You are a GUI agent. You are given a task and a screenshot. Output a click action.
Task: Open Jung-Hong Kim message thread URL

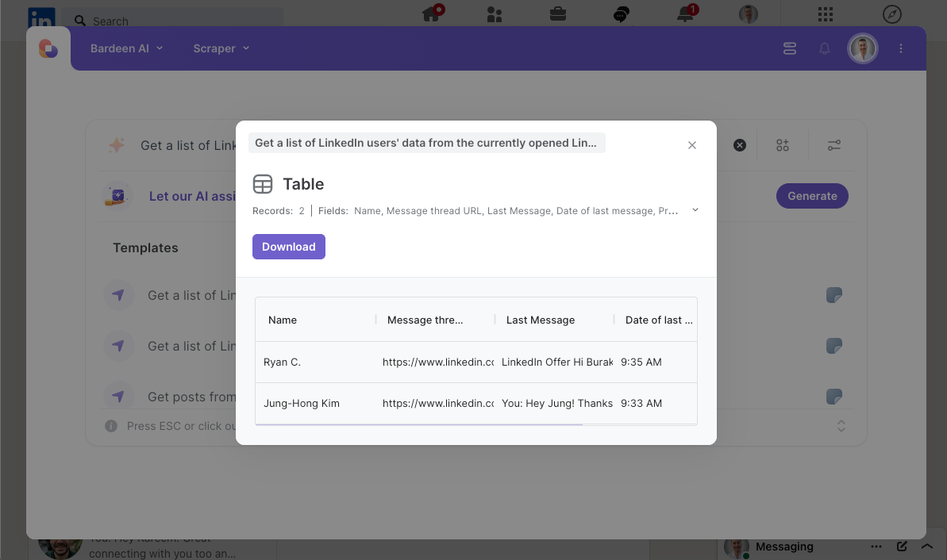(438, 403)
